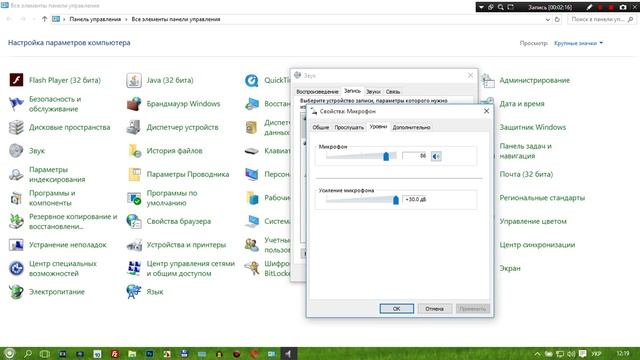This screenshot has height=360, width=640.
Task: Click the Применить button
Action: coord(473,309)
